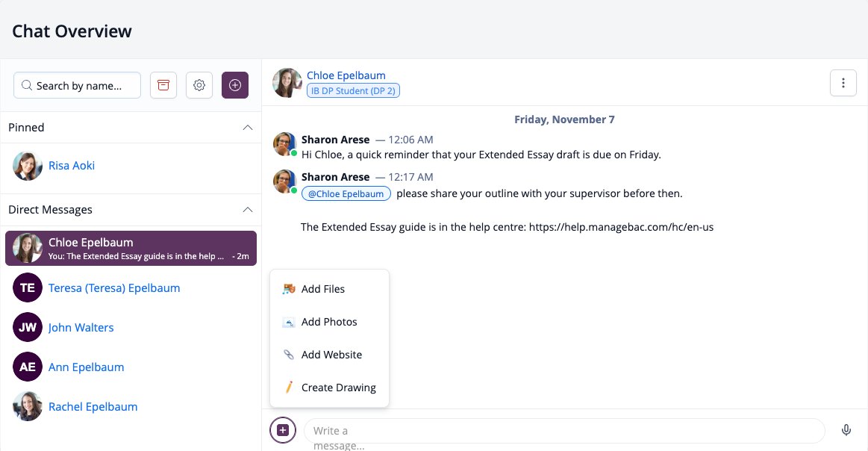Open the three-dot conversation options menu
This screenshot has width=868, height=451.
click(843, 83)
